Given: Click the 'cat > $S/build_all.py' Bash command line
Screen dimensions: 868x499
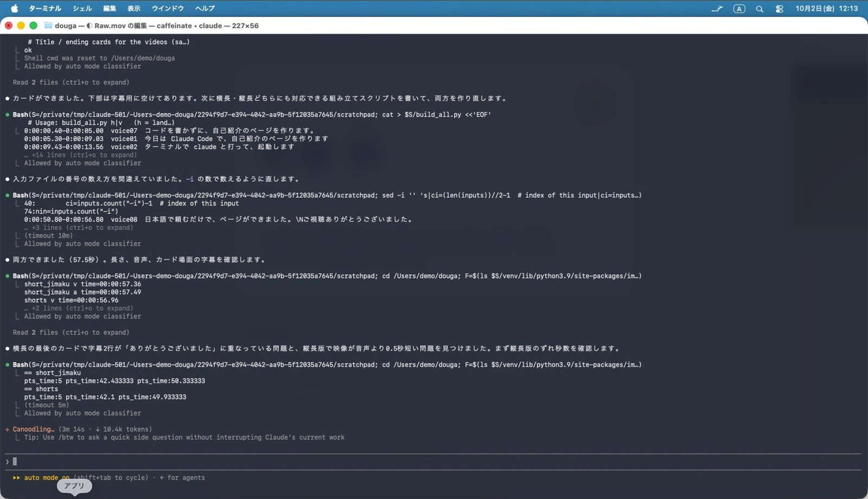Looking at the screenshot, I should [252, 115].
